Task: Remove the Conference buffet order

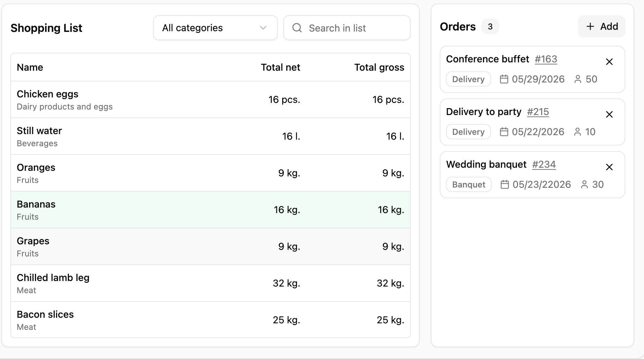Action: pyautogui.click(x=609, y=62)
